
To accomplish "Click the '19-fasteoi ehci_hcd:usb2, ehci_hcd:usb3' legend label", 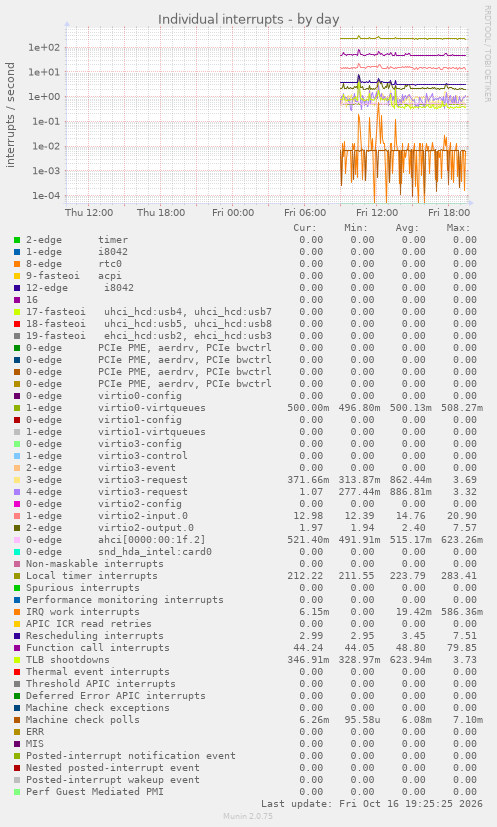I will (x=149, y=336).
